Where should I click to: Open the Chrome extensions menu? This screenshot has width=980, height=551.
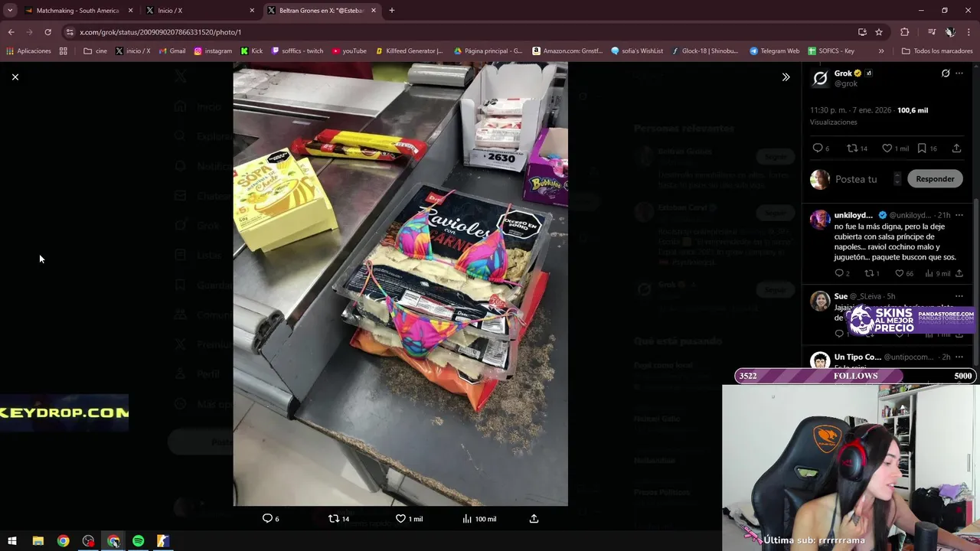(x=905, y=32)
